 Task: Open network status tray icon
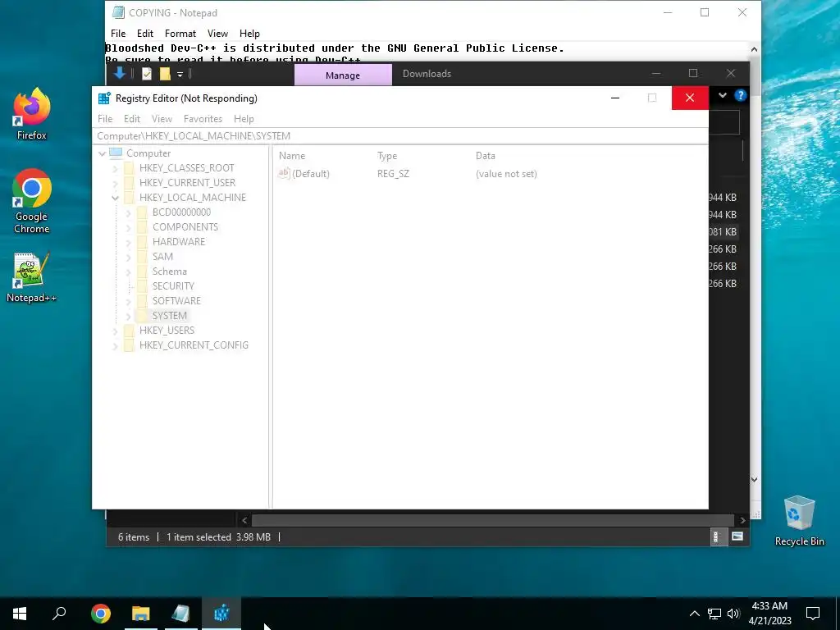tap(714, 614)
